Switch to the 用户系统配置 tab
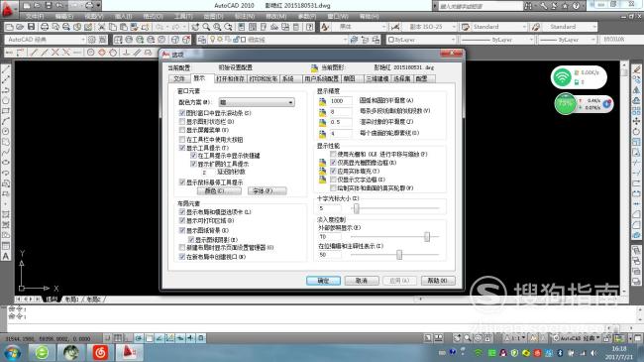This screenshot has height=362, width=644. coord(322,78)
